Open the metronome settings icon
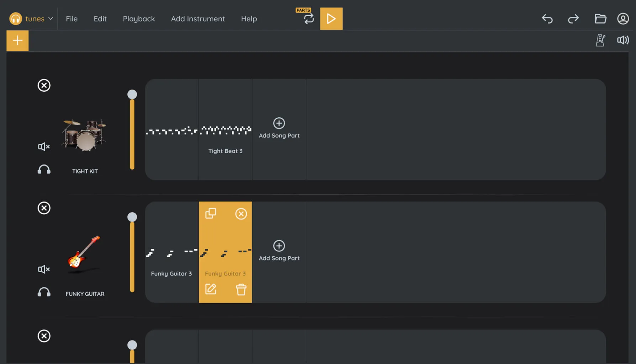The width and height of the screenshot is (636, 364). pyautogui.click(x=600, y=40)
